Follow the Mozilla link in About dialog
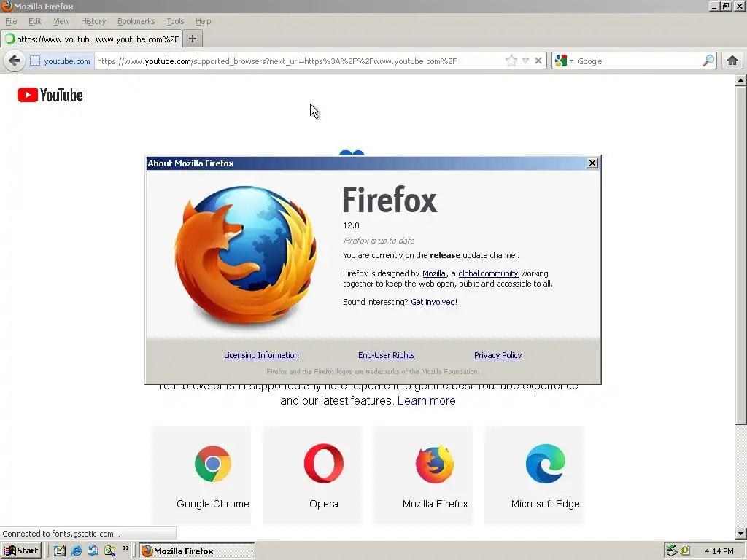This screenshot has height=560, width=747. (x=434, y=274)
